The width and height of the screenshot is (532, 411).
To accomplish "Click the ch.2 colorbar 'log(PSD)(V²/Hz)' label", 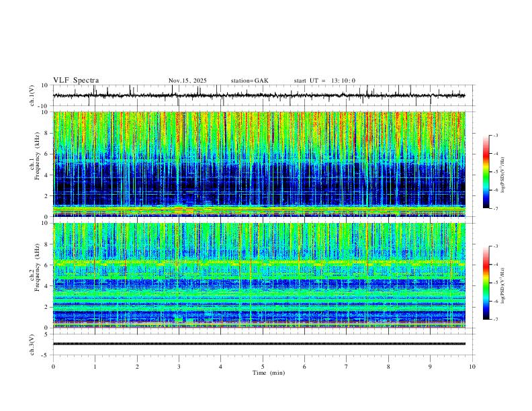I will [x=503, y=285].
